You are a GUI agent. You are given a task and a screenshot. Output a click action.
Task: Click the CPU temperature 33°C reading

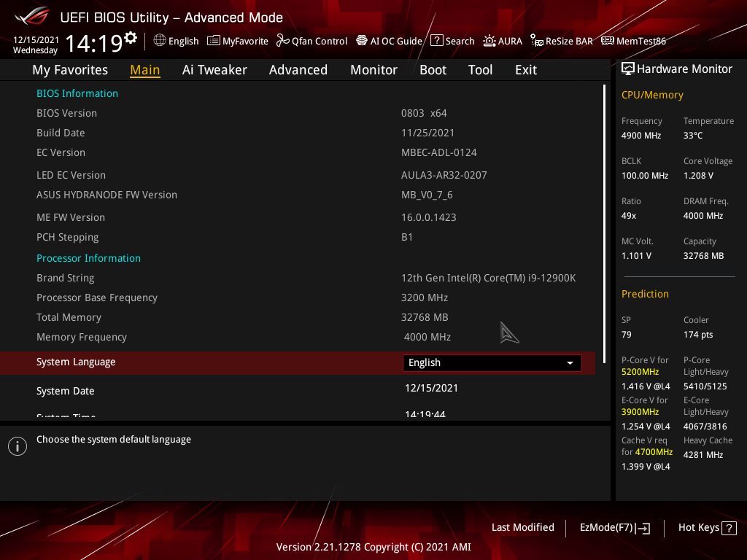[x=693, y=135]
